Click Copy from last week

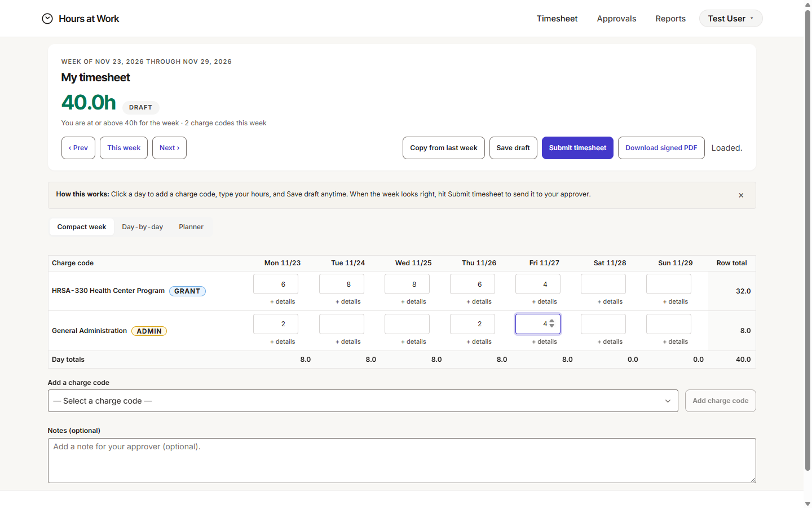pos(444,148)
